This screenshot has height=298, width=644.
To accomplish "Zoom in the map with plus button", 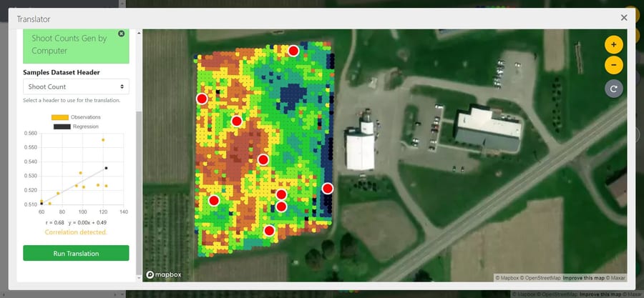I will coord(614,45).
